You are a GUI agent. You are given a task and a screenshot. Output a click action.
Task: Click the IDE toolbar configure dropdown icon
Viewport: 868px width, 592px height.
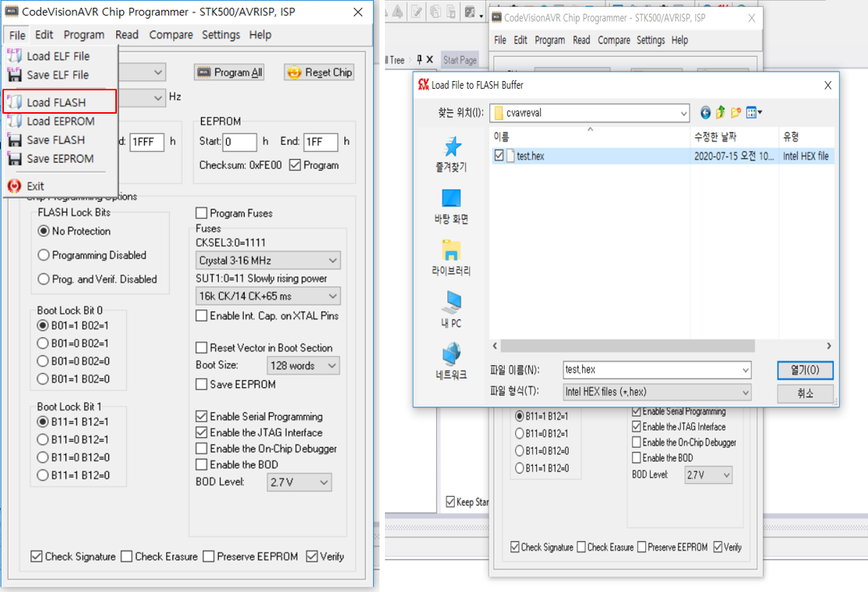472,12
